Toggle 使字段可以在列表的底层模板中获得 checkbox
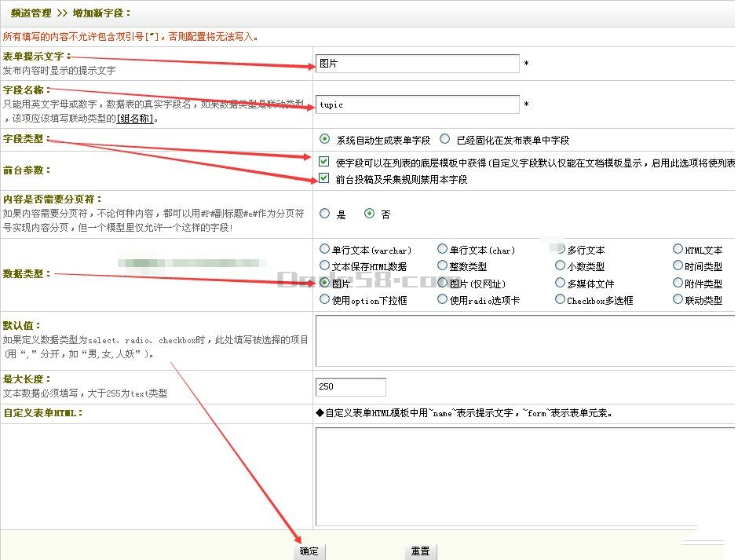Screen dimensions: 738x560 [x=324, y=163]
